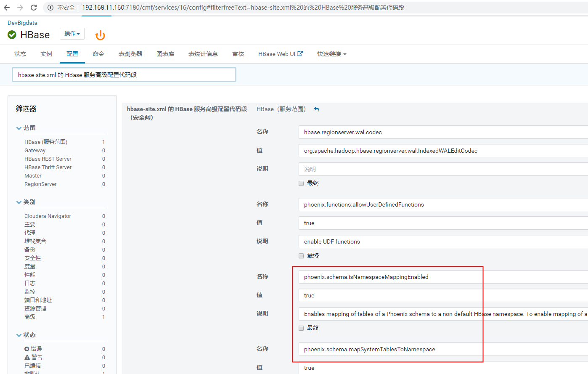588x374 pixels.
Task: Check 最终 under hbase.regionserver.wal.codec
Action: tap(301, 183)
